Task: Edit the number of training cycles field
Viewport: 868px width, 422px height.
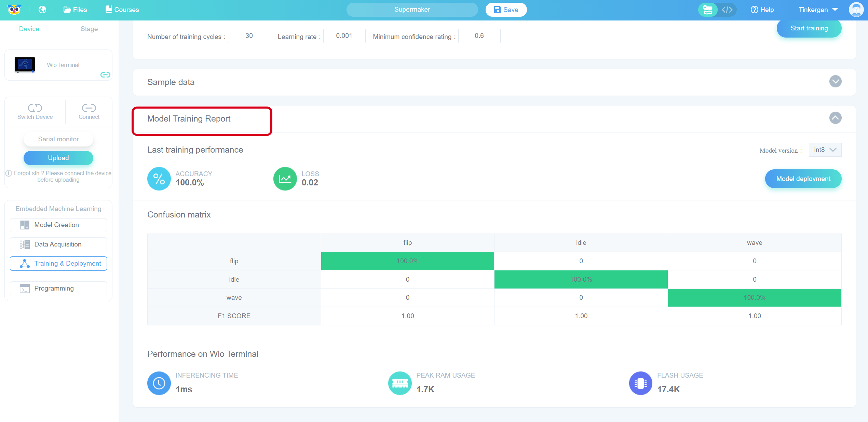Action: [x=249, y=36]
